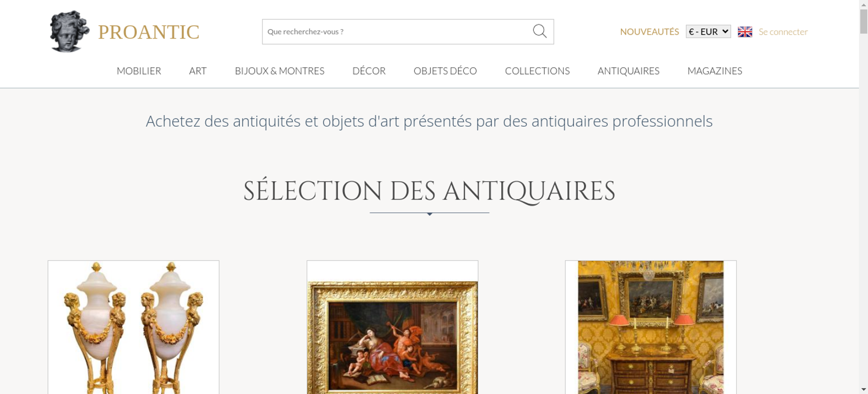
Task: Click the PROANTIC brand name text
Action: point(148,32)
